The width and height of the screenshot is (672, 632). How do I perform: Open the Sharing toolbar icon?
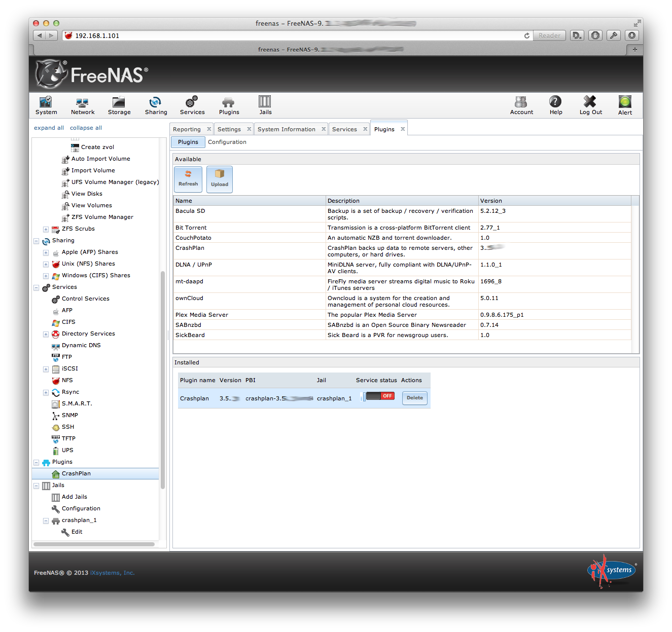(x=156, y=105)
